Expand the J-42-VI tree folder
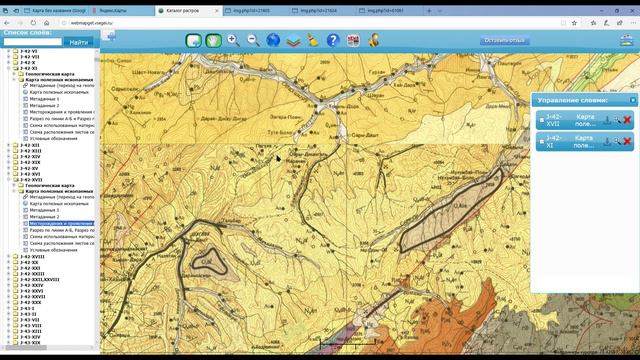640x360 pixels. pos(9,51)
